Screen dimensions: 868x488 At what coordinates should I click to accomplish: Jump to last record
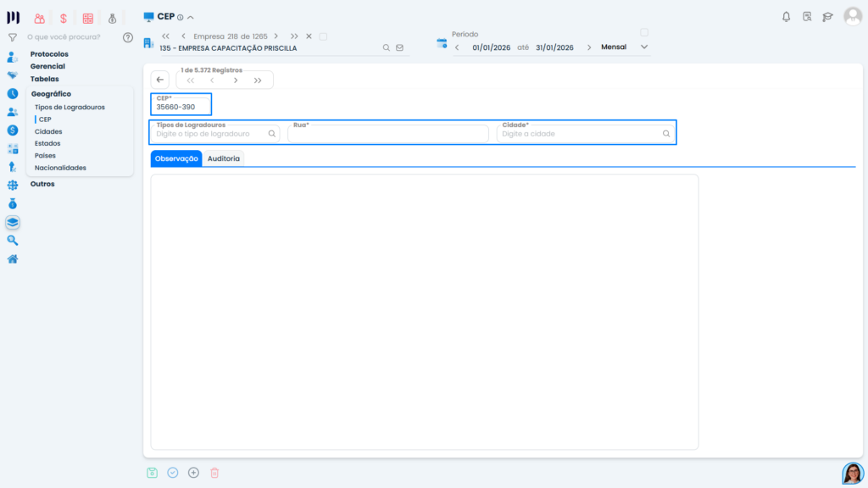click(258, 80)
